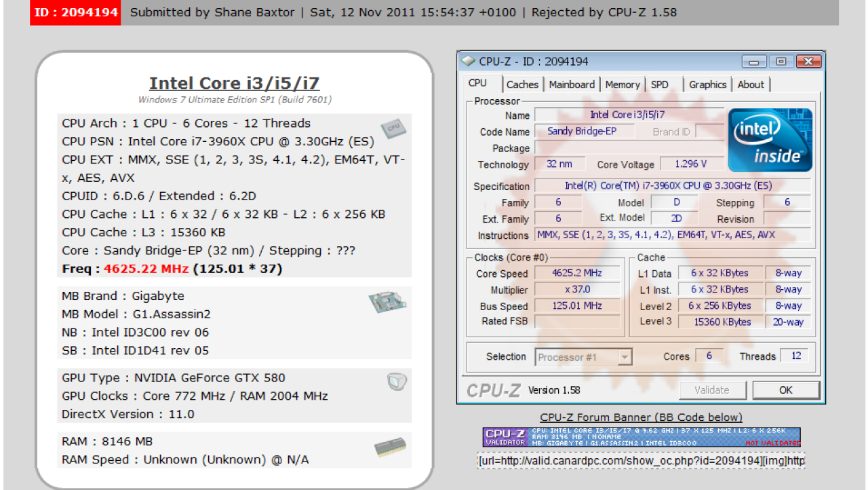Click the Validate button in CPU-Z
The height and width of the screenshot is (490, 868).
712,390
